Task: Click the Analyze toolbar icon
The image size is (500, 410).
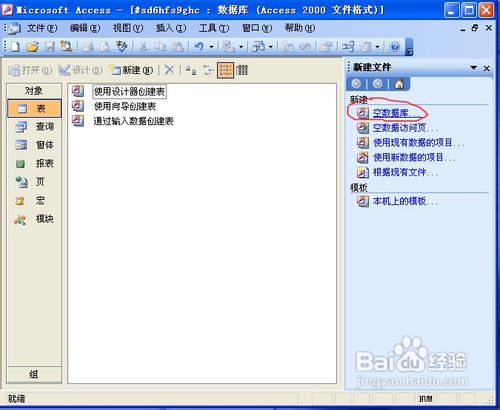Action: (x=259, y=47)
